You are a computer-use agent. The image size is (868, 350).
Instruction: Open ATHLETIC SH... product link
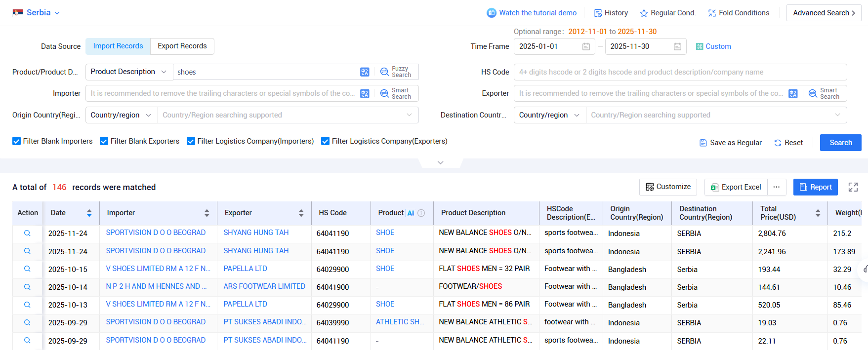click(400, 322)
